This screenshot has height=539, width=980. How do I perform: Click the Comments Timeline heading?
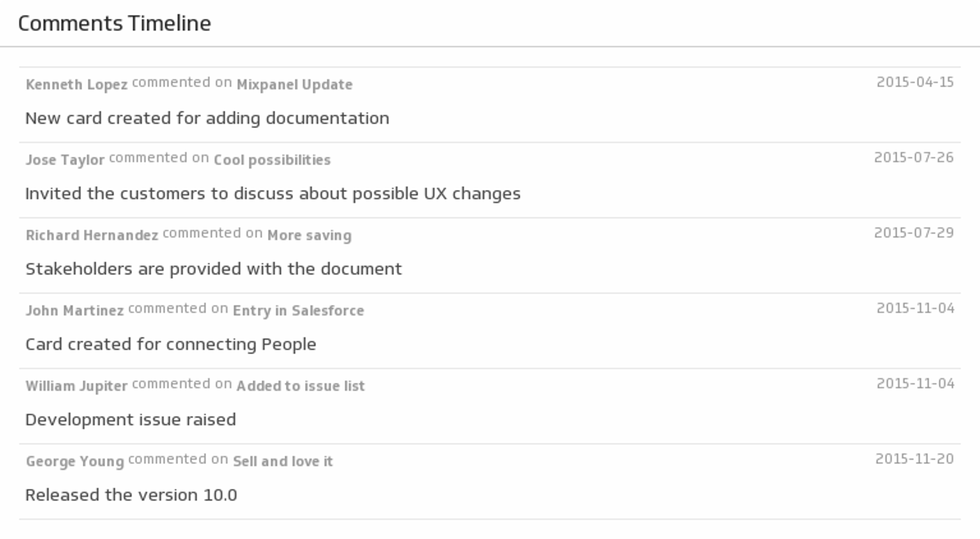coord(114,23)
